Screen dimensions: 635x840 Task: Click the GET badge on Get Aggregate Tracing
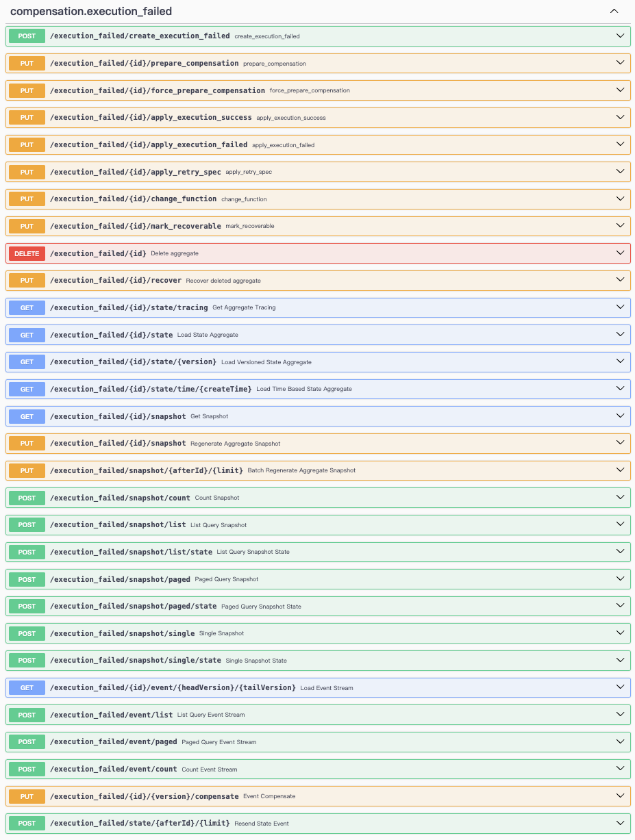pos(26,307)
